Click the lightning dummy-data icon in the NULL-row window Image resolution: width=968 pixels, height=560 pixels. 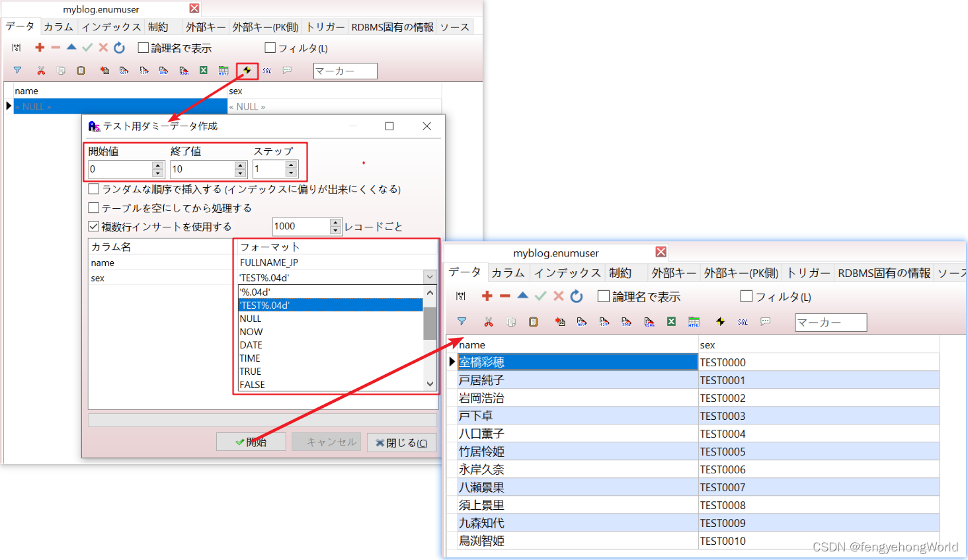pyautogui.click(x=247, y=70)
